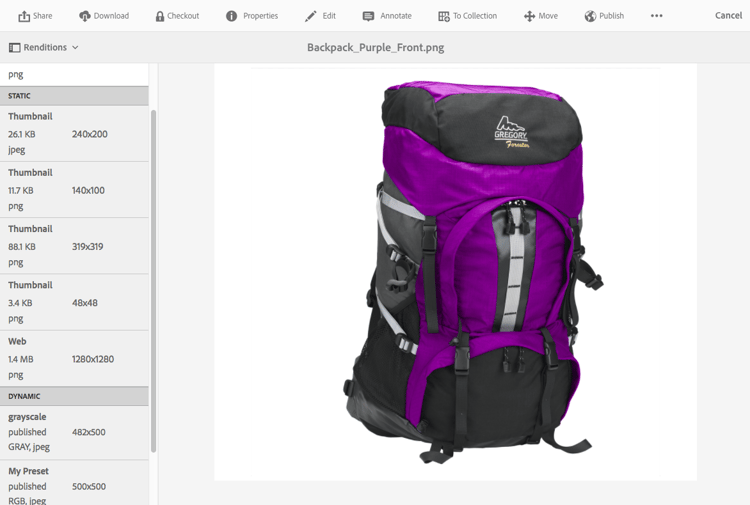
Task: Click the renditions panel scrollbar
Action: click(154, 281)
